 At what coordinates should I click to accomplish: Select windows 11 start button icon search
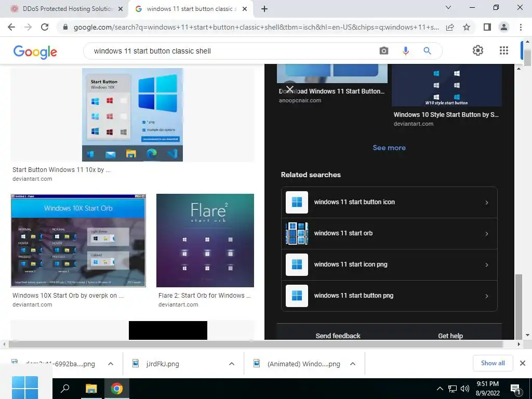[x=389, y=202]
